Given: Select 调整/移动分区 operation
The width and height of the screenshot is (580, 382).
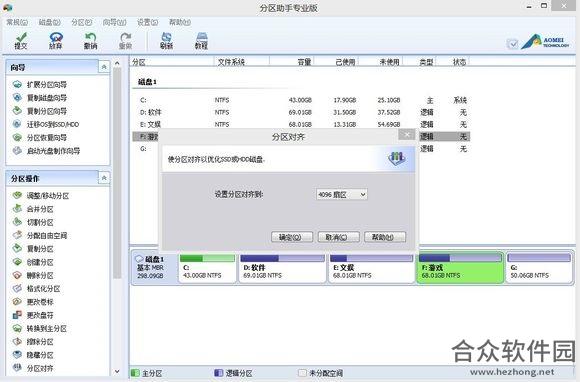Looking at the screenshot, I should [41, 196].
